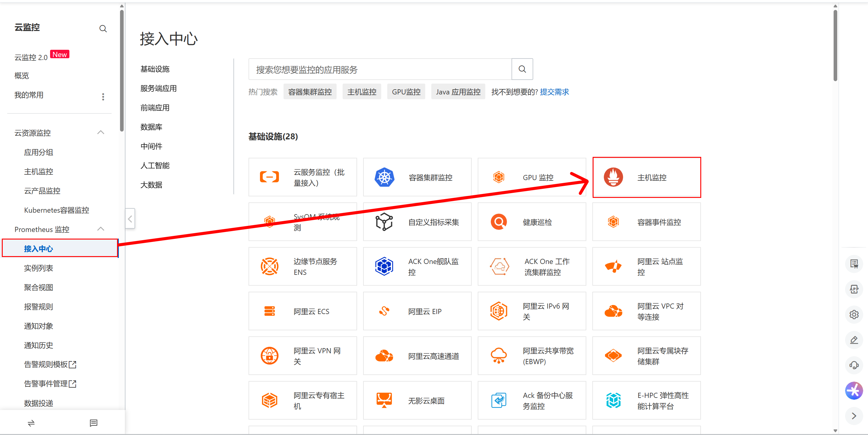Image resolution: width=868 pixels, height=435 pixels.
Task: Click the 自定义指标采集 cube icon
Action: [384, 222]
